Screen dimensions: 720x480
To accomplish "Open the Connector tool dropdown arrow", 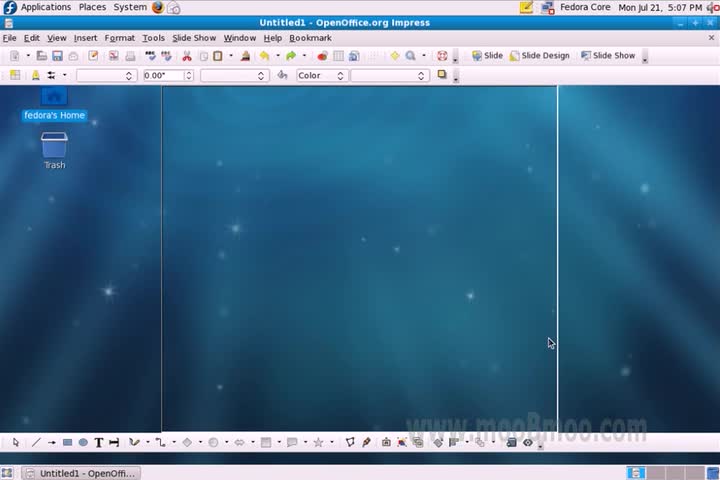I will click(x=174, y=442).
